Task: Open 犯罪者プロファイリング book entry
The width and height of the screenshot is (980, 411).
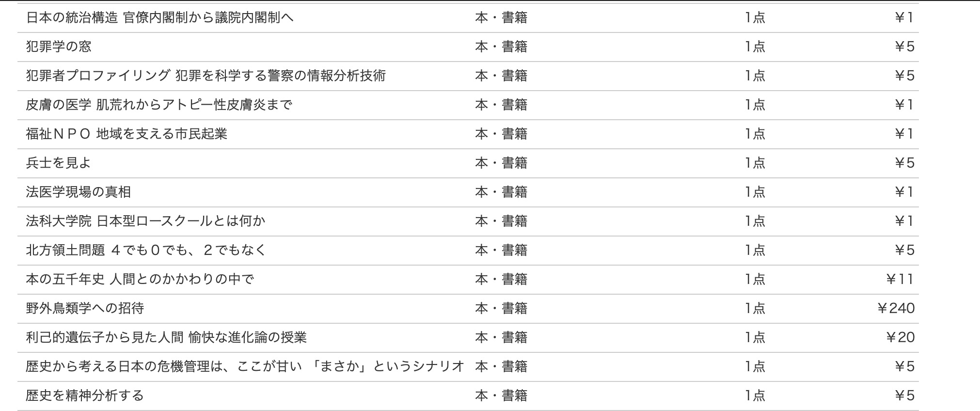Action: coord(205,76)
